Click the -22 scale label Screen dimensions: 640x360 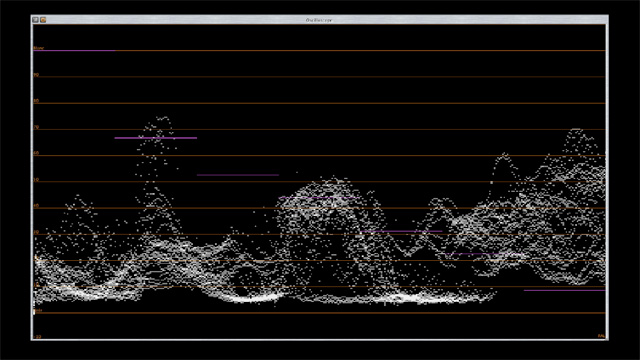(x=38, y=337)
